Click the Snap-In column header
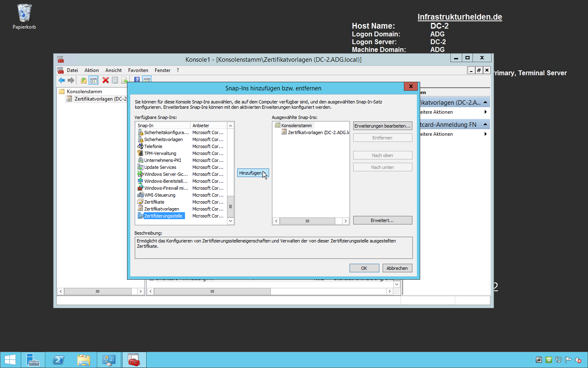588x368 pixels. [x=163, y=126]
